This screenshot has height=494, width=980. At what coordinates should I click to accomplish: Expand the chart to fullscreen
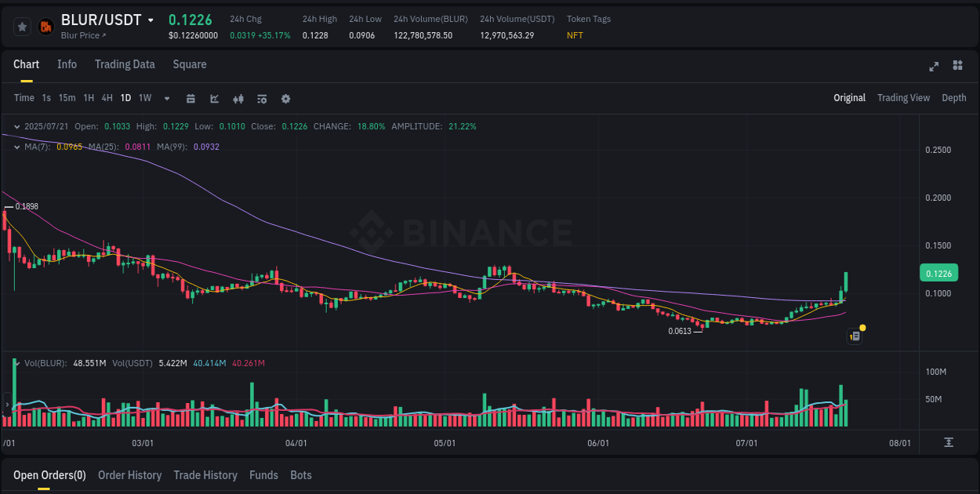[x=934, y=67]
